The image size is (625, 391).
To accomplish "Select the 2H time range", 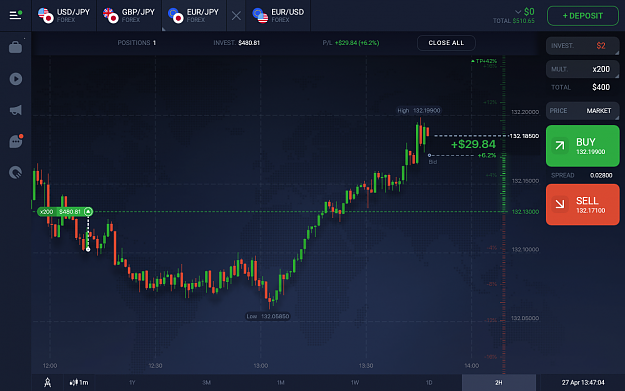I will [499, 382].
